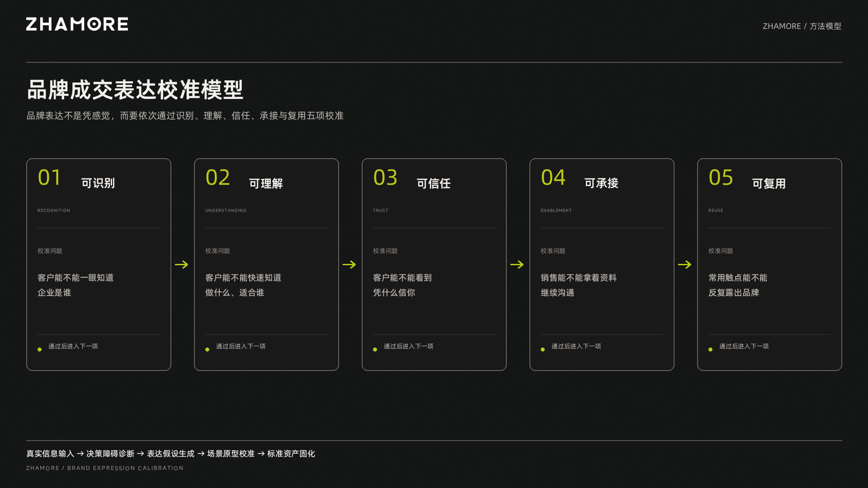Click the green dot in the 可信任 card
Viewport: 868px width, 488px height.
pos(375,349)
